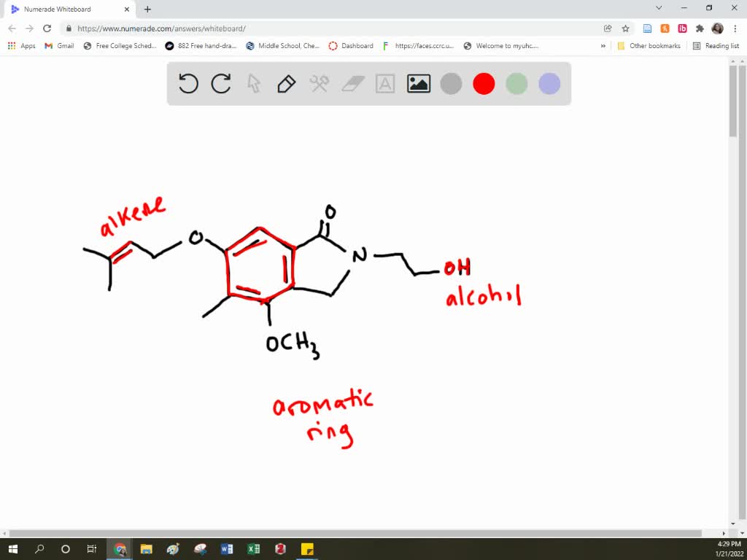
Task: Open the shapes tool on the toolbar
Action: (x=319, y=83)
